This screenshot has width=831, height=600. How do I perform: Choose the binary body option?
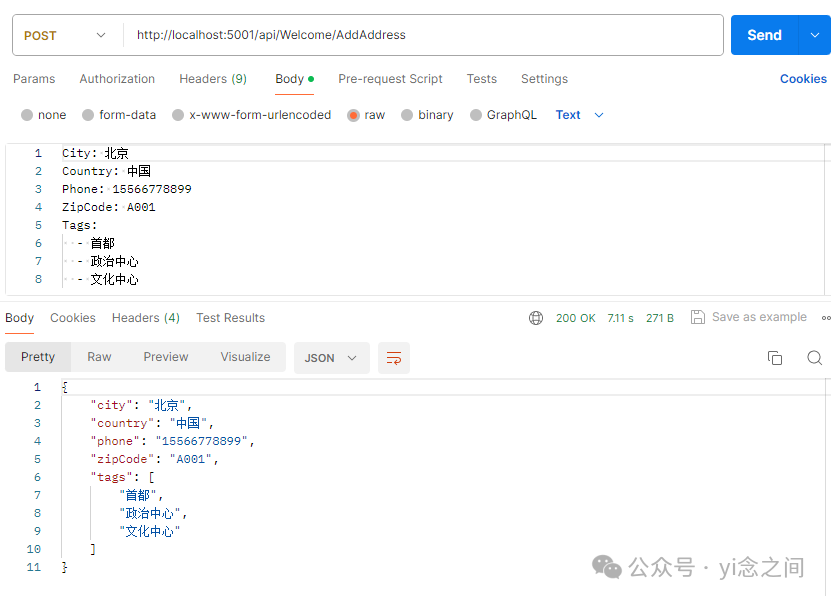(x=407, y=115)
